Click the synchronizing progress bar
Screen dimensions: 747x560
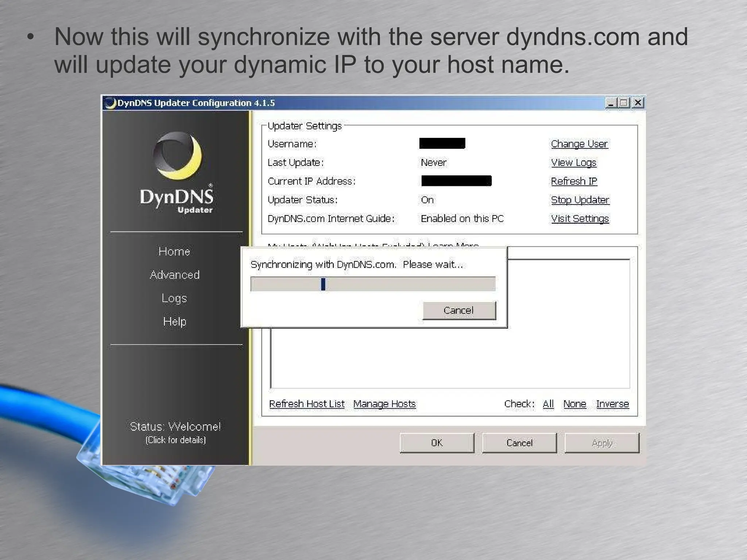pos(373,284)
